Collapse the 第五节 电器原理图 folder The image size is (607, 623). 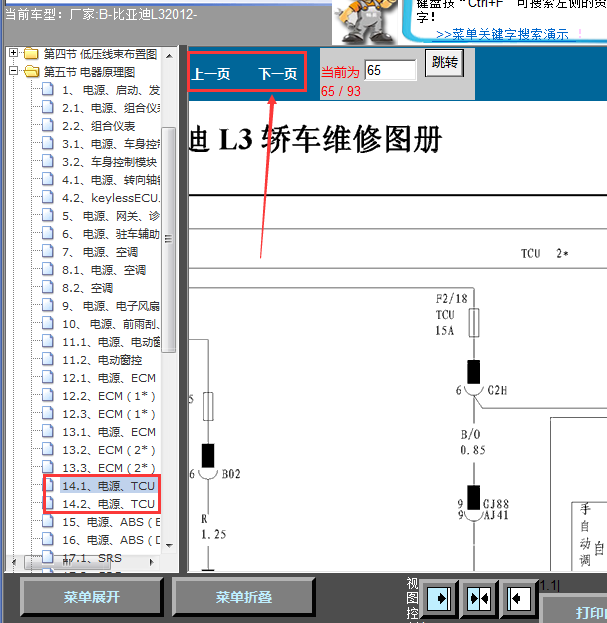[14, 71]
